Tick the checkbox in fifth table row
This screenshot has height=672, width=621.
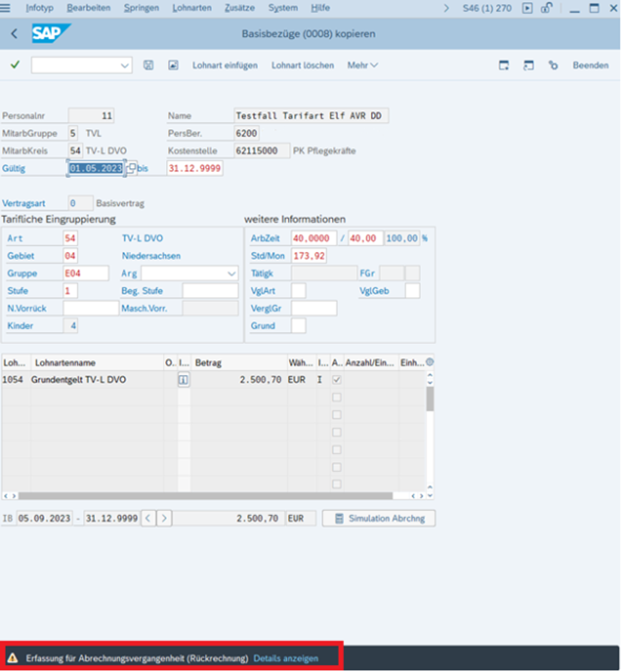point(337,450)
